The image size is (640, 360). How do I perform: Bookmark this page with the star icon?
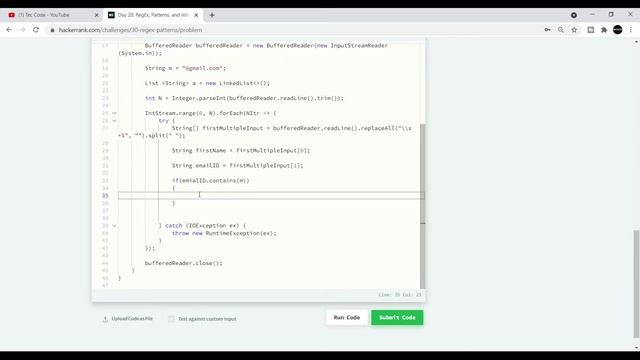[x=574, y=30]
